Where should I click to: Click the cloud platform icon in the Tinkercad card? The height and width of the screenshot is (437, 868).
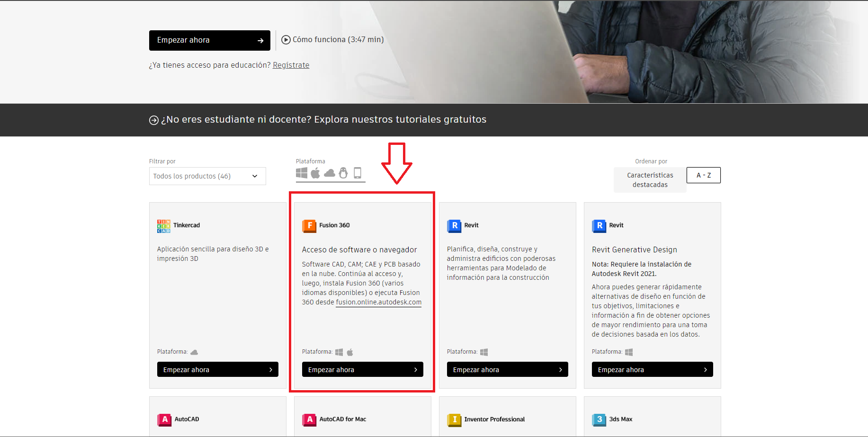click(x=194, y=352)
